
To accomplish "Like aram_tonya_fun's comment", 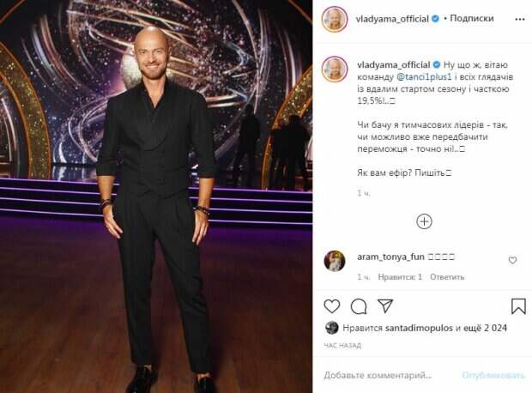I will (x=512, y=260).
